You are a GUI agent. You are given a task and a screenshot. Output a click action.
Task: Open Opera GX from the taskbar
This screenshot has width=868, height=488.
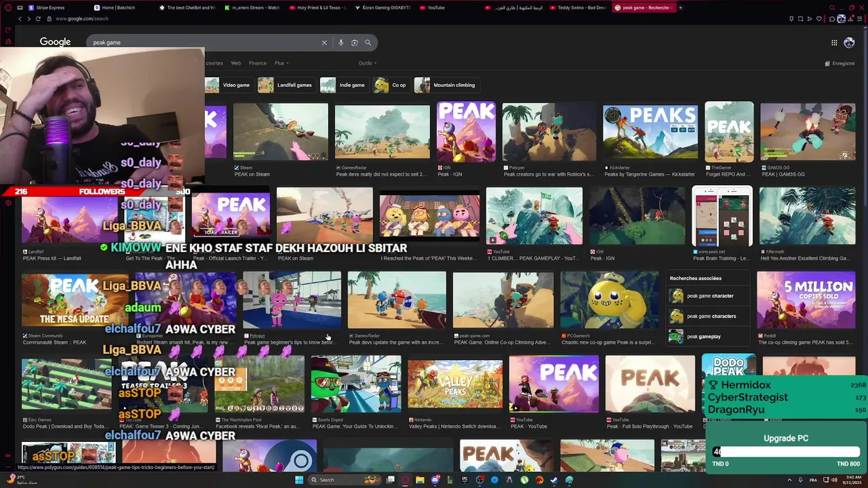tap(406, 480)
